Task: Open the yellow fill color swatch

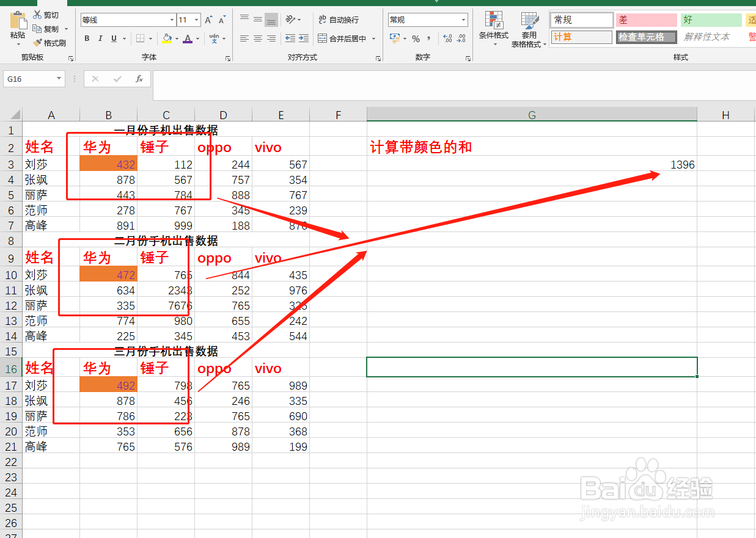Action: point(167,38)
